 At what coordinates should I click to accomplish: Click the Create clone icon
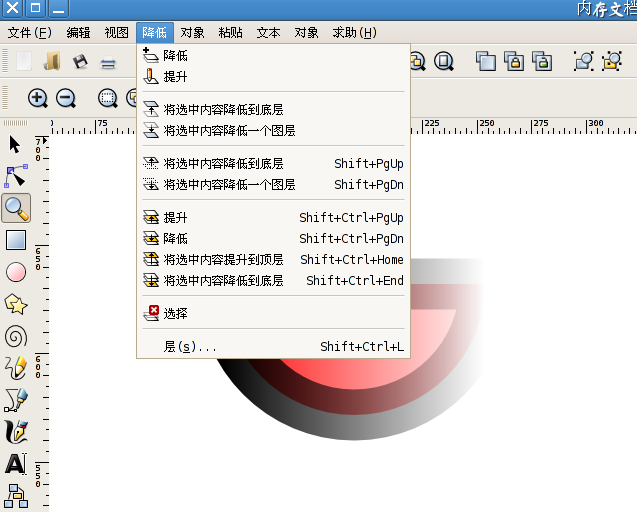[514, 61]
